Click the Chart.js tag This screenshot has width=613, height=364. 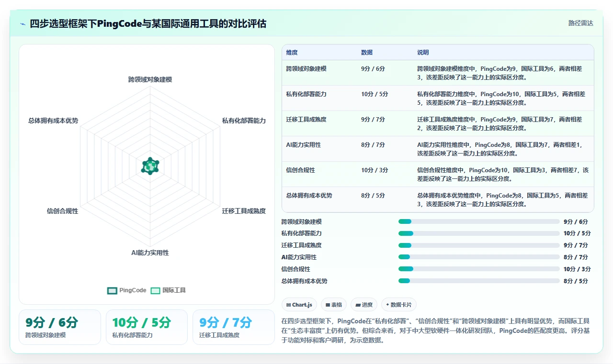pyautogui.click(x=299, y=305)
